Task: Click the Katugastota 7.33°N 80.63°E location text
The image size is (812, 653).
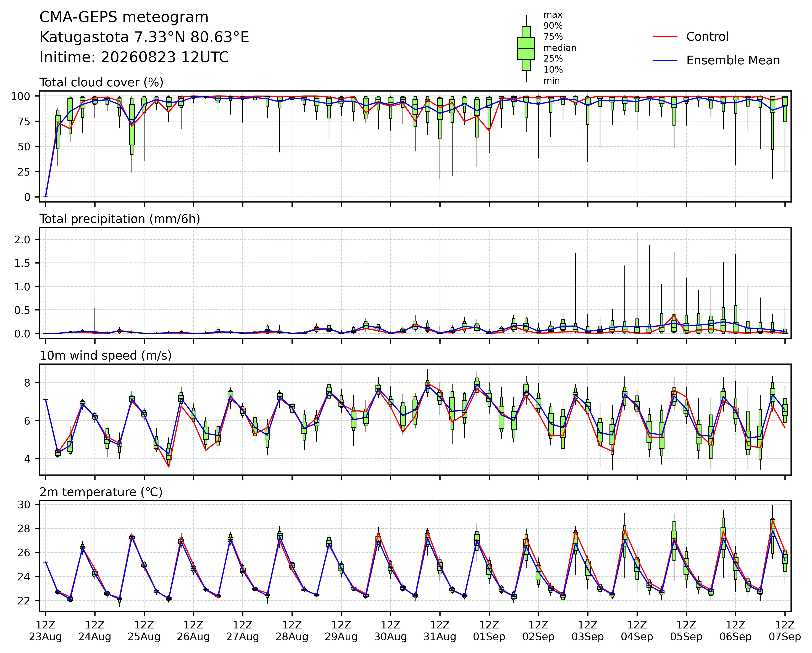Action: [144, 37]
